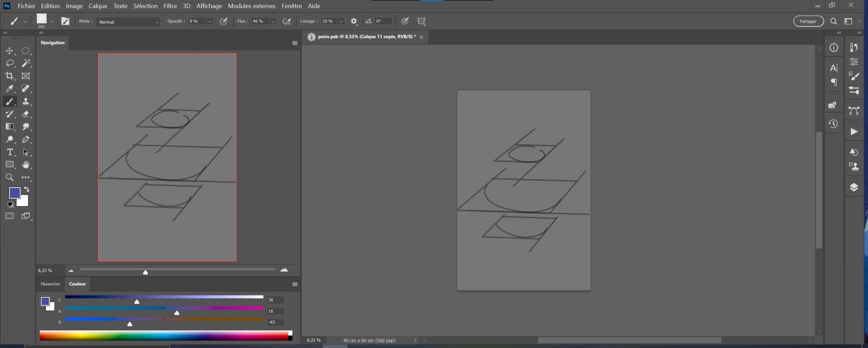
Task: Expand the Opacité value dropdown
Action: (210, 22)
